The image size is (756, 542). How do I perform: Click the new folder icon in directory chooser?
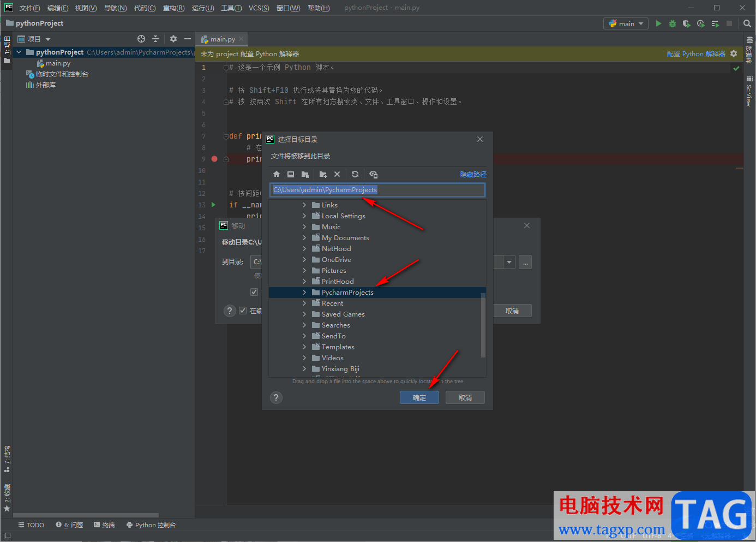[x=323, y=174]
